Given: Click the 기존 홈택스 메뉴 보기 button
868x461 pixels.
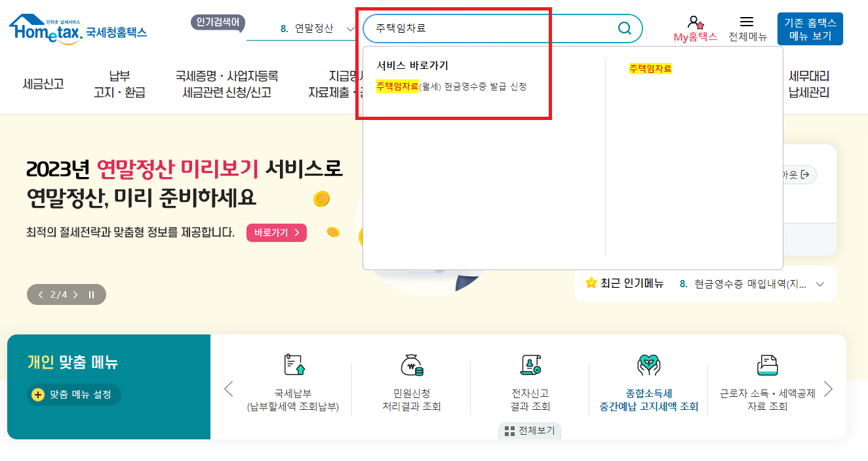Looking at the screenshot, I should pyautogui.click(x=809, y=28).
